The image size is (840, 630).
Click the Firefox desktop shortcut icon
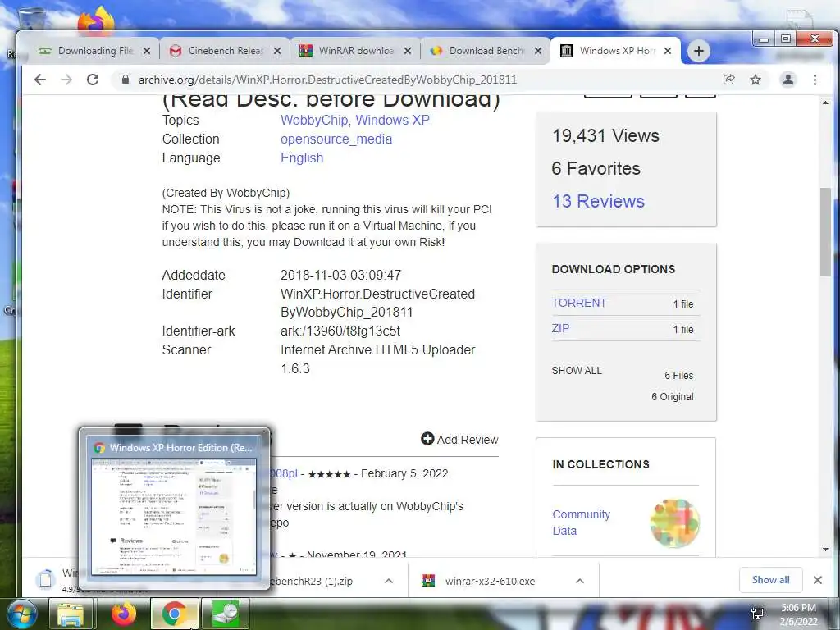(97, 21)
